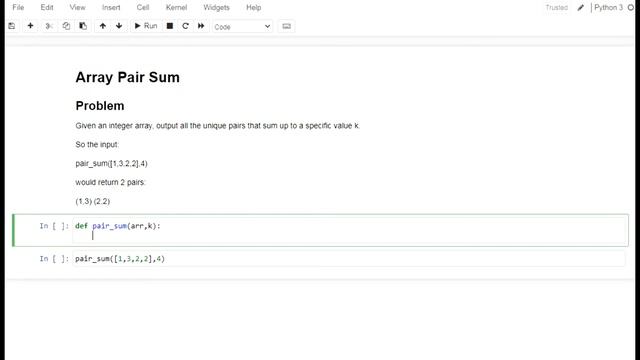The width and height of the screenshot is (640, 360).
Task: Click the pencil edit mode icon
Action: (x=580, y=7)
